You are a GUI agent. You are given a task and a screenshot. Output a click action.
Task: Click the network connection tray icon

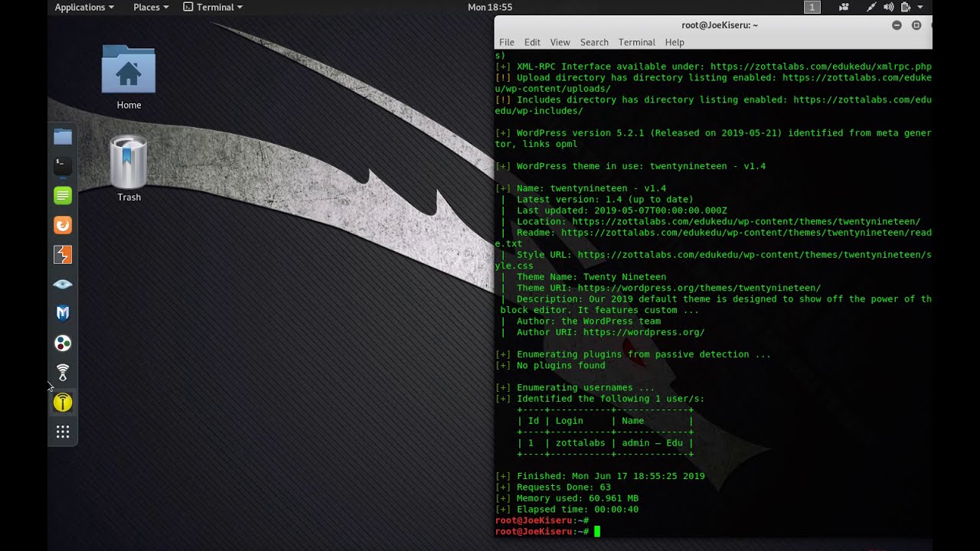[871, 7]
